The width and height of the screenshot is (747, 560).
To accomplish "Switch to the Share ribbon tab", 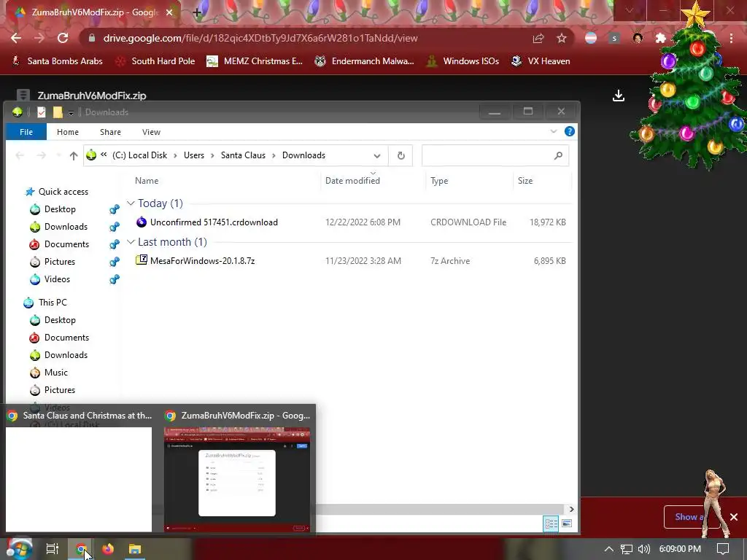I will pos(110,132).
